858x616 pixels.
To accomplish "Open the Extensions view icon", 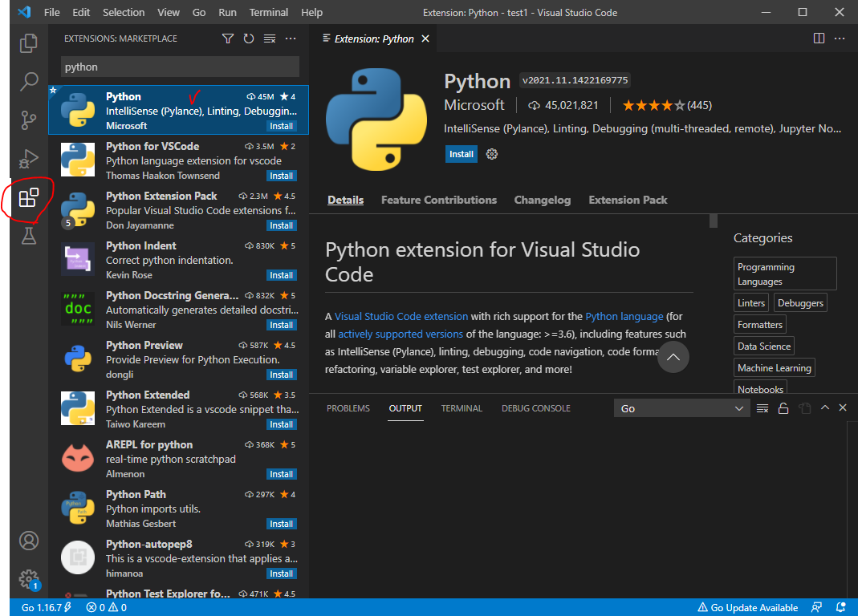I will [x=28, y=197].
